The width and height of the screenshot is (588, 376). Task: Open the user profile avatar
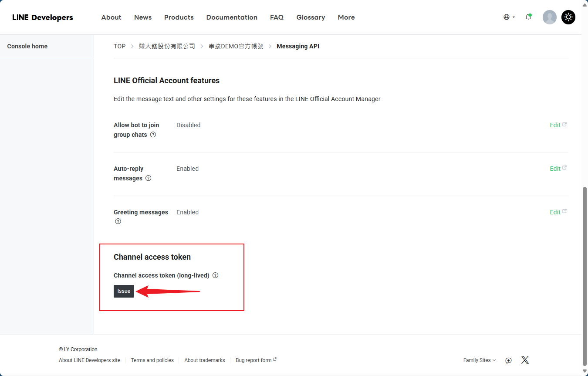550,17
